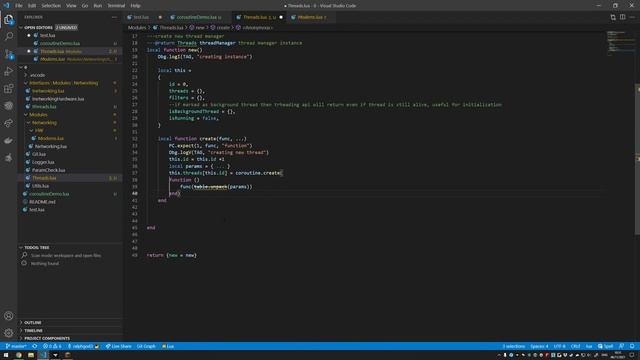
Task: Open Explorer panel more actions ellipsis
Action: point(114,17)
